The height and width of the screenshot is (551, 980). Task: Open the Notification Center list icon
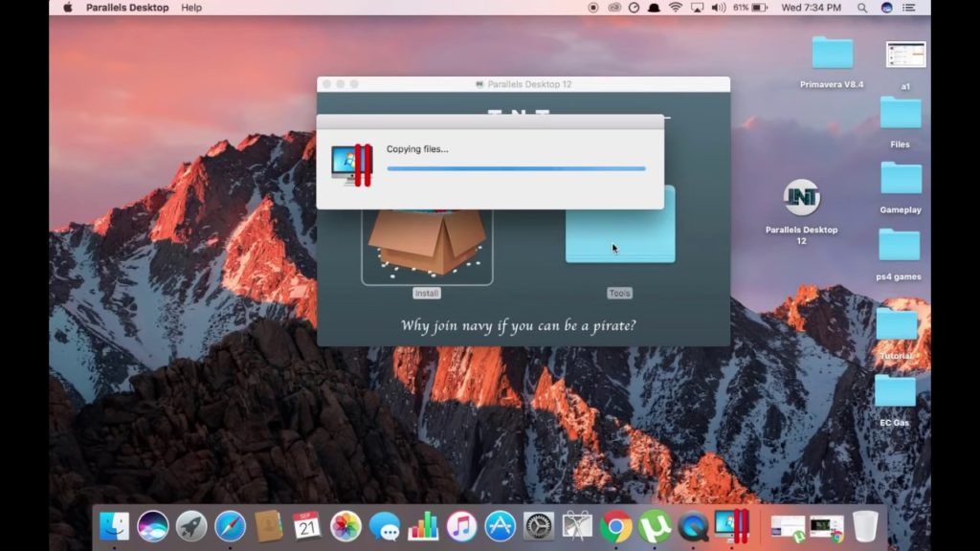[909, 8]
